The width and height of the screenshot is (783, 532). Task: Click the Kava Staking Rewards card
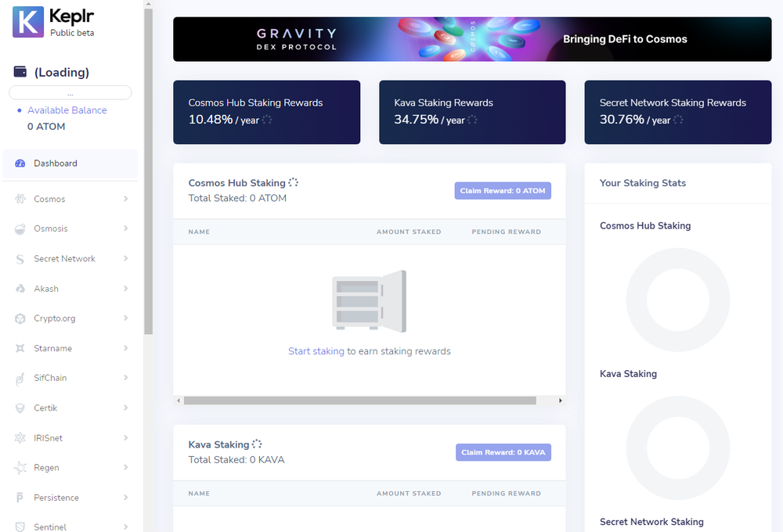472,113
